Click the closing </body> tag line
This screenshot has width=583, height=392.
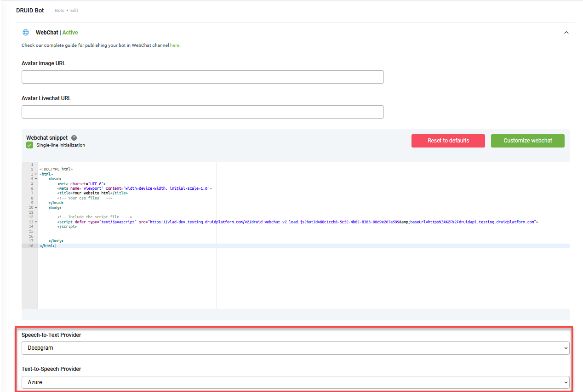click(x=56, y=241)
